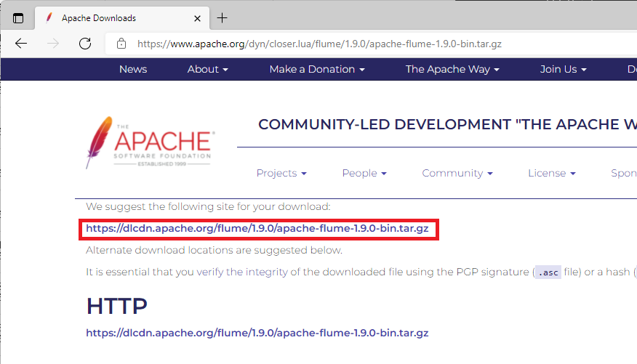Viewport: 637px width, 364px height.
Task: Open the Projects dropdown menu
Action: click(281, 173)
